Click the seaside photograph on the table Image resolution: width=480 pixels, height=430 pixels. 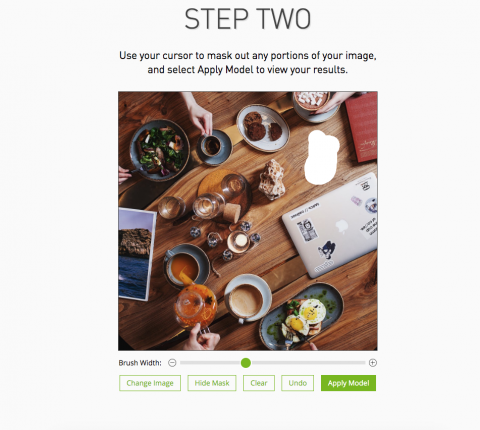click(136, 254)
